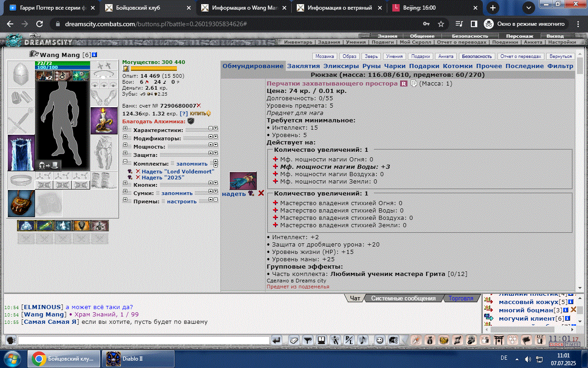Viewport: 588px width, 368px height.
Task: Click the torii gate icon
Action: point(499,340)
